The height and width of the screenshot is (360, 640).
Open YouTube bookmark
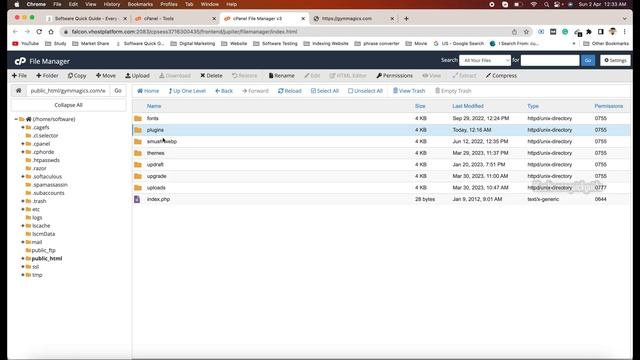pyautogui.click(x=26, y=43)
